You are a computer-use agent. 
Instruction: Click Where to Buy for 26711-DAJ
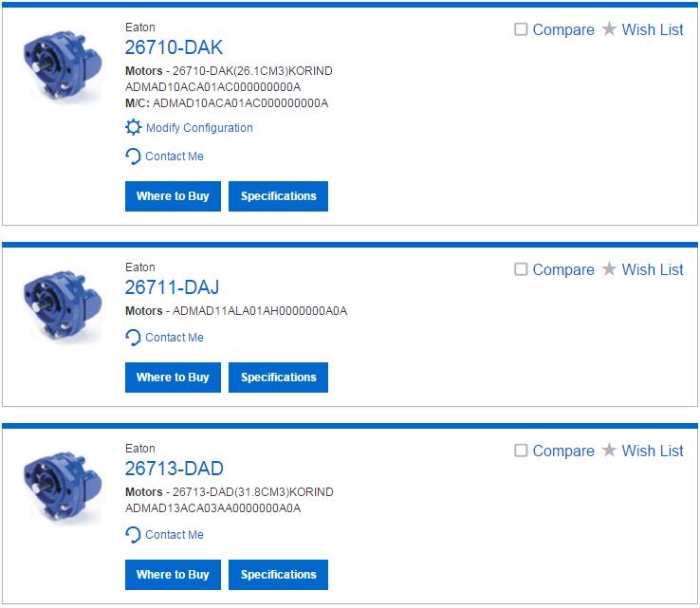coord(173,378)
